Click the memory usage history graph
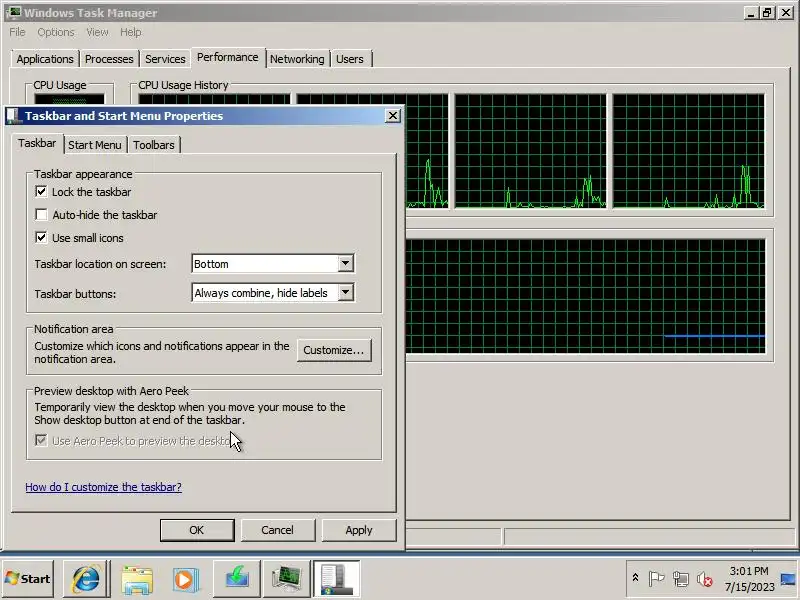The image size is (800, 600). click(x=586, y=296)
